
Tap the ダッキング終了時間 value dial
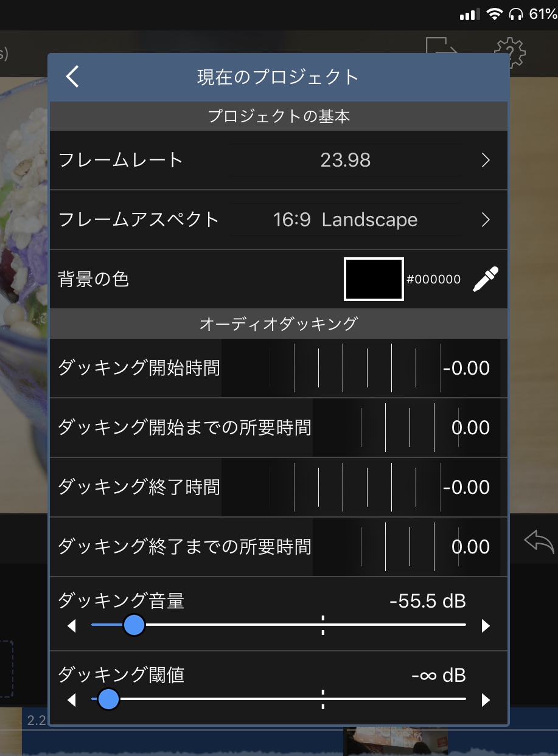click(361, 487)
